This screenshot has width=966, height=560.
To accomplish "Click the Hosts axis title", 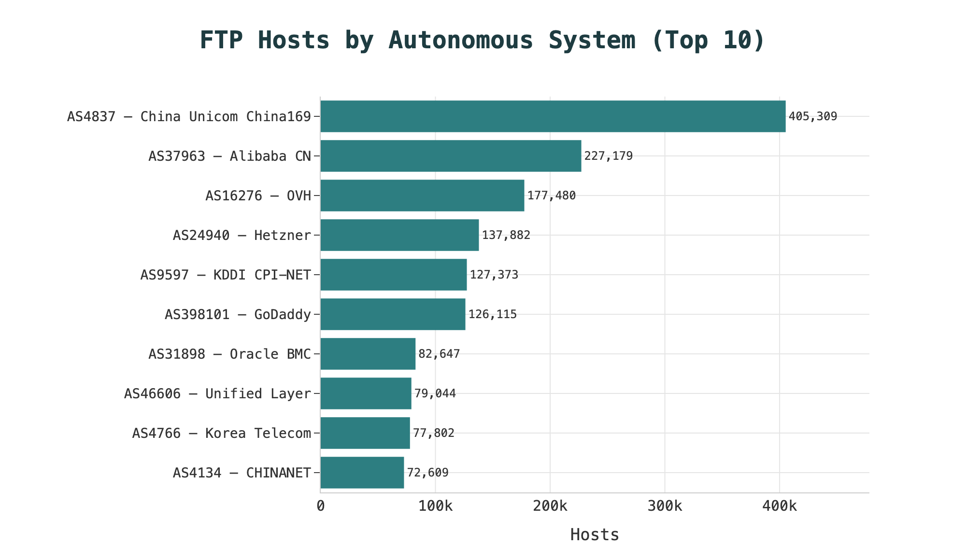I will coord(594,535).
